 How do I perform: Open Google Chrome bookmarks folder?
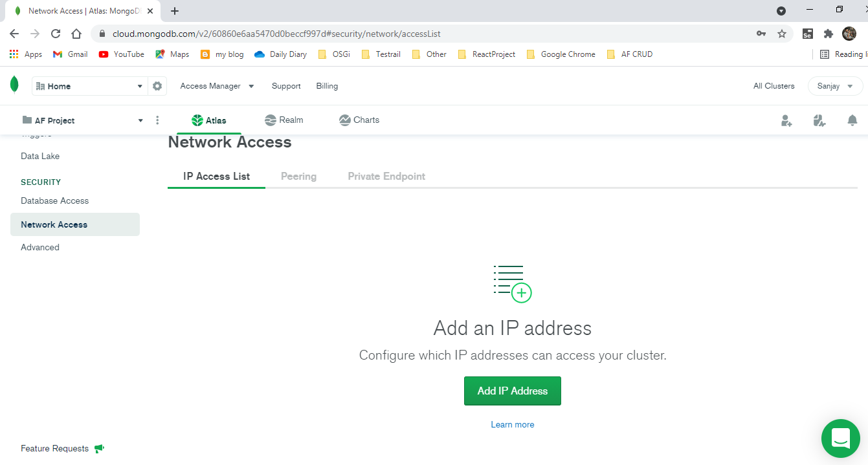click(561, 54)
